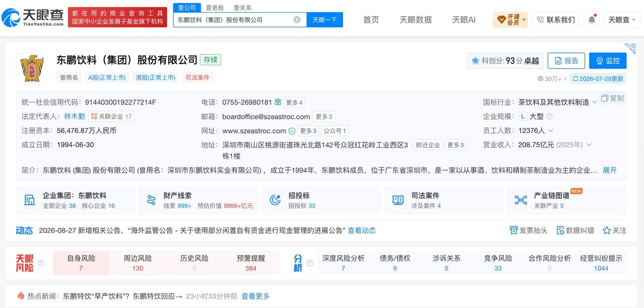Click the 报告 button

(x=566, y=60)
